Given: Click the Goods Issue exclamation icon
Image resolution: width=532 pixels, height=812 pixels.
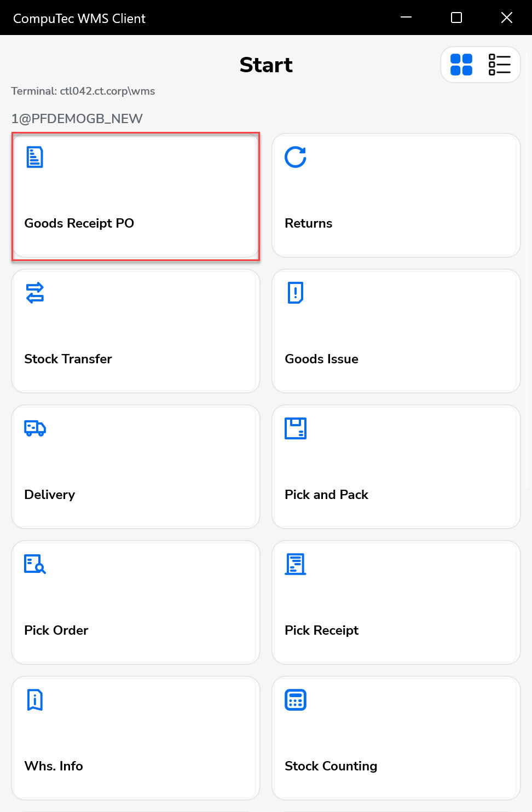Looking at the screenshot, I should [296, 293].
